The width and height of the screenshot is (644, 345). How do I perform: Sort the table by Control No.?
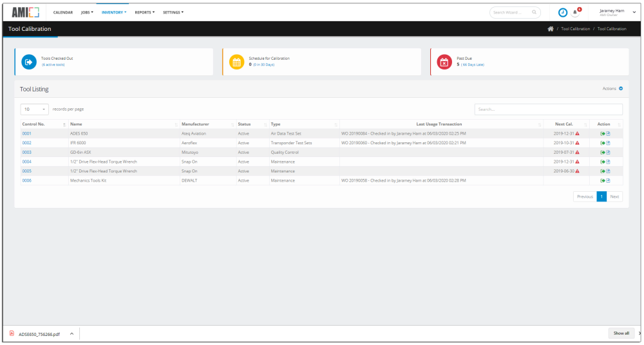tap(44, 124)
